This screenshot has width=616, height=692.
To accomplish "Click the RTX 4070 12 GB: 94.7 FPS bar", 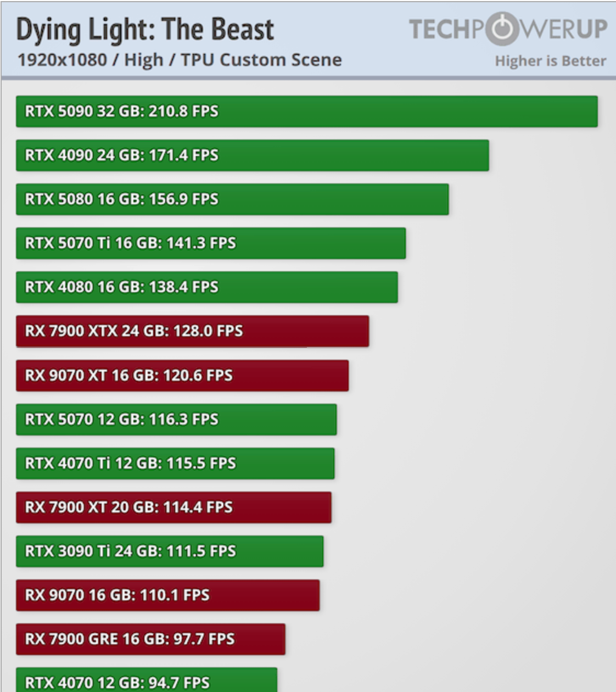I will [147, 680].
